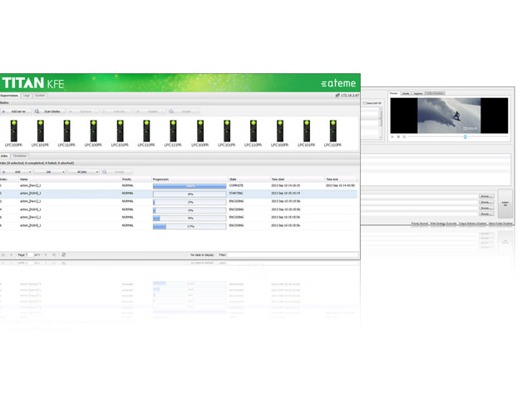Click the Filter input field
The height and width of the screenshot is (399, 532).
coord(293,255)
